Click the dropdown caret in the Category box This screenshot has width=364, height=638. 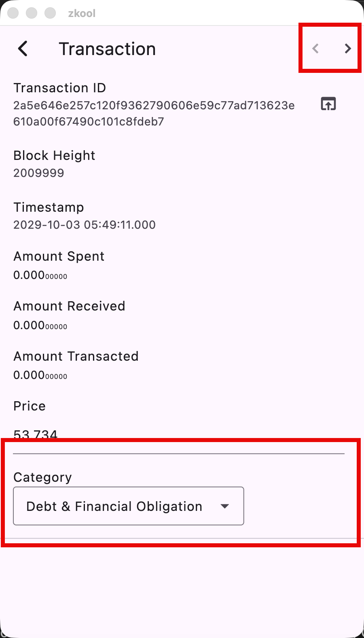click(x=225, y=506)
